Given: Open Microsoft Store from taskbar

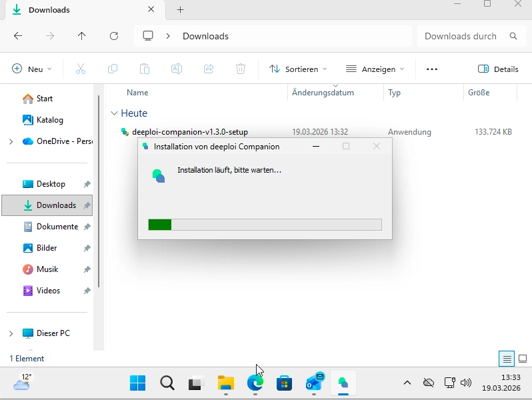Looking at the screenshot, I should pyautogui.click(x=284, y=383).
